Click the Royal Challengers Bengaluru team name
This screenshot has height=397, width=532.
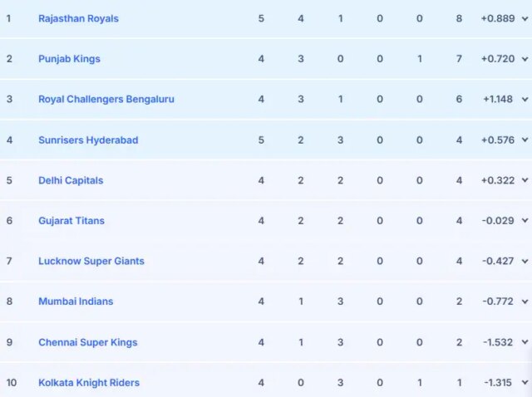click(x=106, y=100)
